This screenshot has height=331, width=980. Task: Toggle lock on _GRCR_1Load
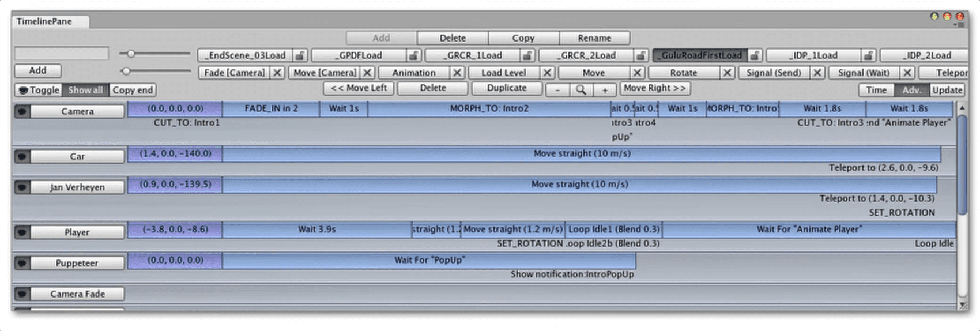527,55
